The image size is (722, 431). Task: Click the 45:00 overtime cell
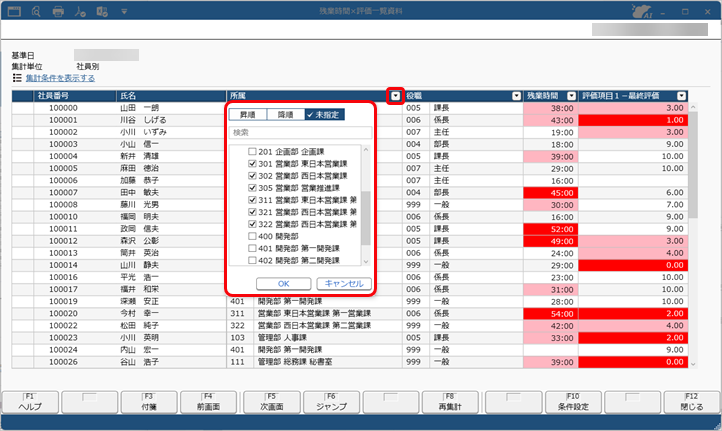pos(551,192)
